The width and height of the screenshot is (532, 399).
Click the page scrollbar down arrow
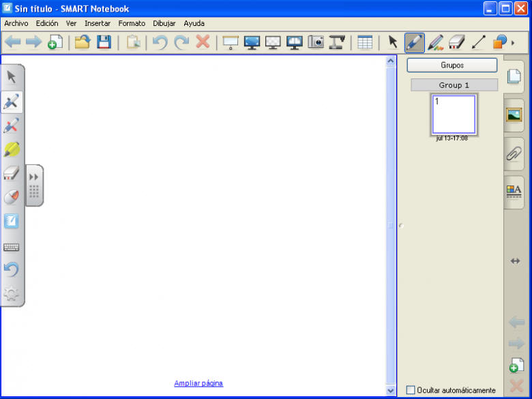click(x=391, y=391)
